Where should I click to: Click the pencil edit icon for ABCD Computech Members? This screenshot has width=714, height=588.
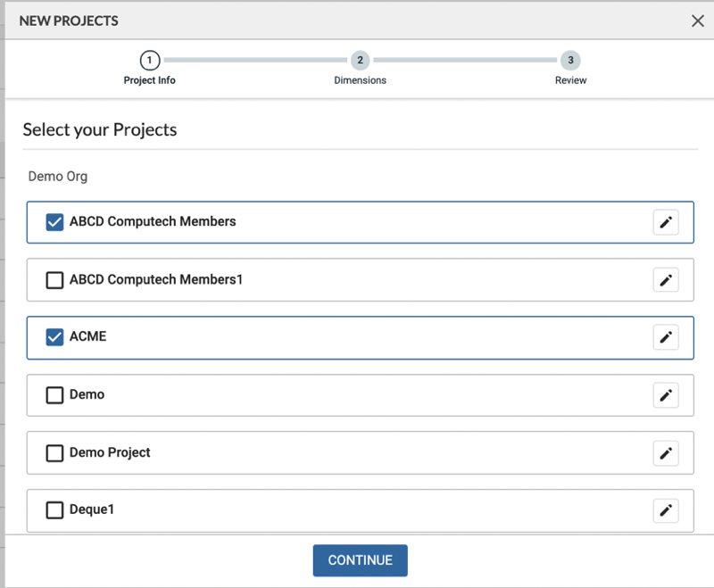pyautogui.click(x=665, y=222)
